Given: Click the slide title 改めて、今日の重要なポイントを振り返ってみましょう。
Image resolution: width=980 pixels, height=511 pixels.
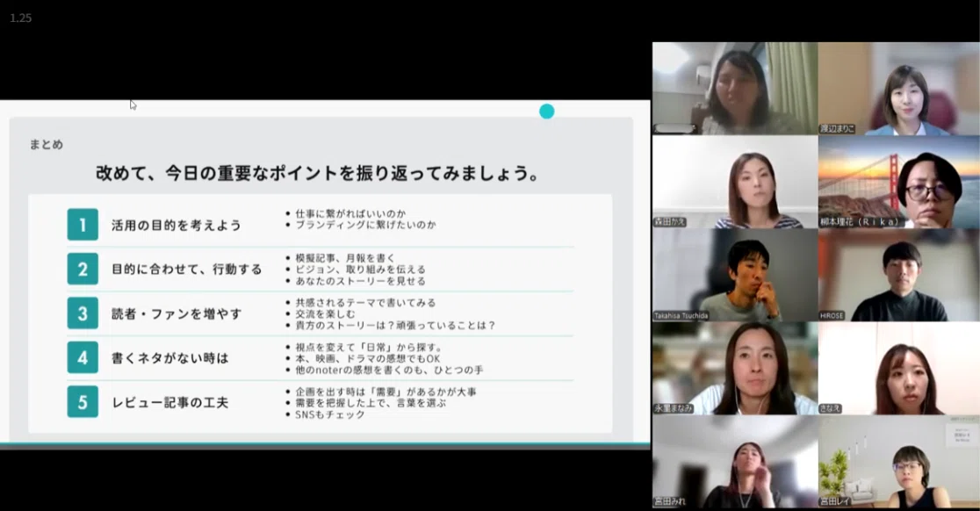Looking at the screenshot, I should click(318, 173).
